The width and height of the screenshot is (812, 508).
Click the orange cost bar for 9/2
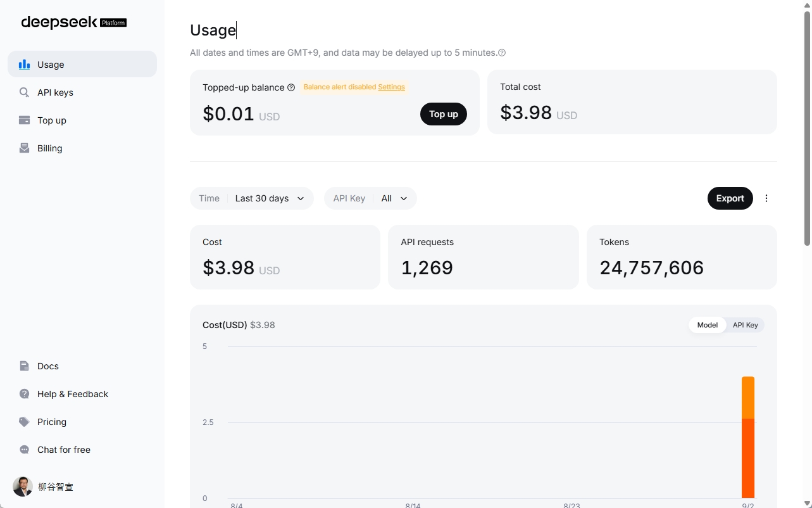point(748,437)
